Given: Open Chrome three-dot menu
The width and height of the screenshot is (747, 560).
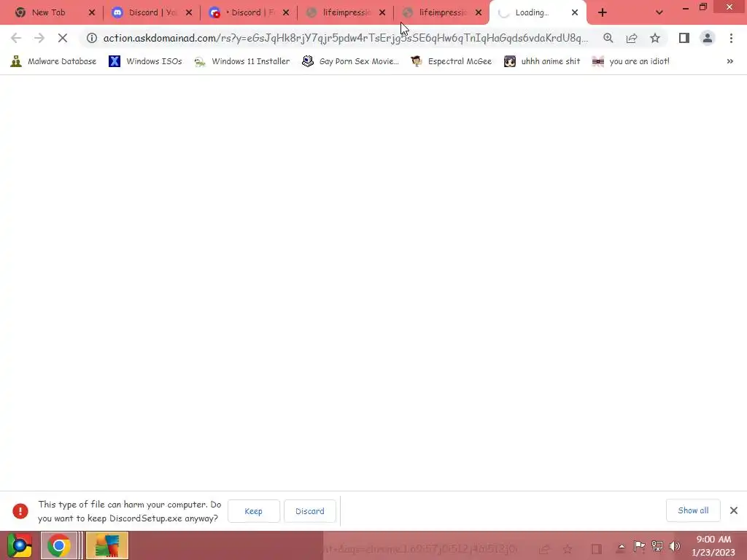Looking at the screenshot, I should (x=731, y=38).
